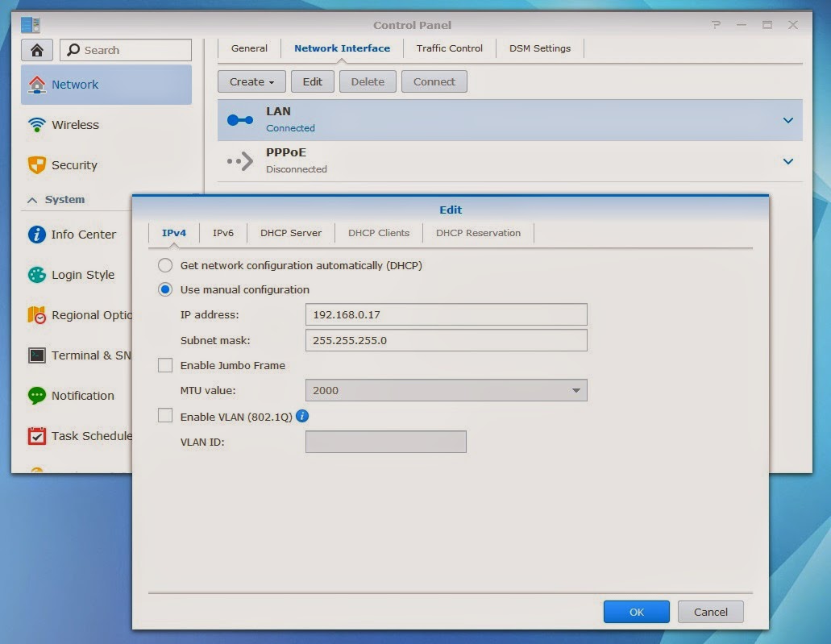Click the Control Panel title bar icon
Screen dimensions: 831x644
coord(30,24)
